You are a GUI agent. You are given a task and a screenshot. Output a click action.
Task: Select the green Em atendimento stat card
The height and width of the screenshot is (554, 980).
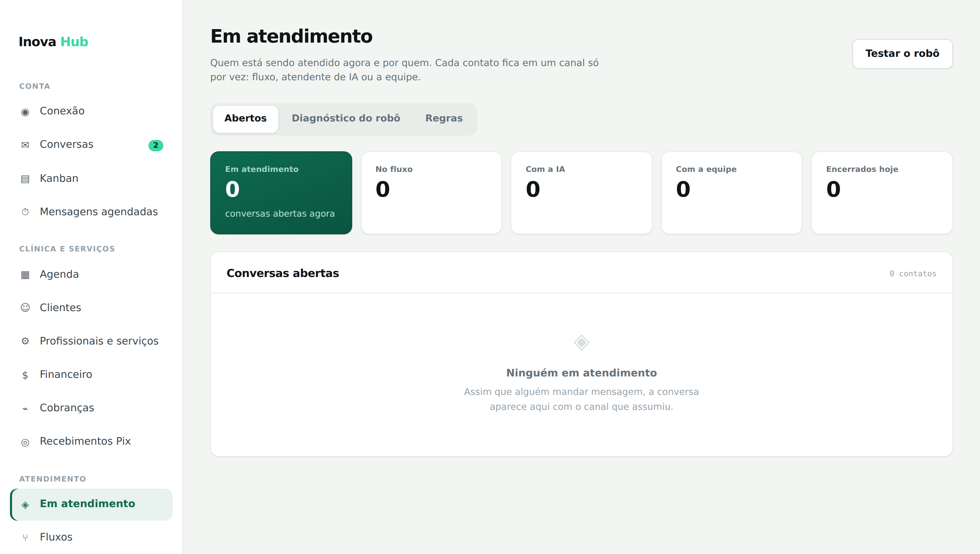pos(281,193)
